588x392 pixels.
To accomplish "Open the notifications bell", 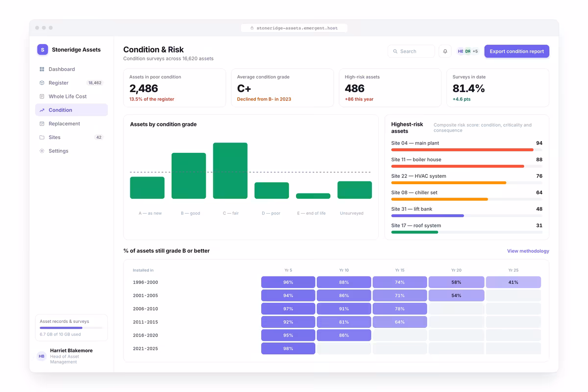I will 445,51.
